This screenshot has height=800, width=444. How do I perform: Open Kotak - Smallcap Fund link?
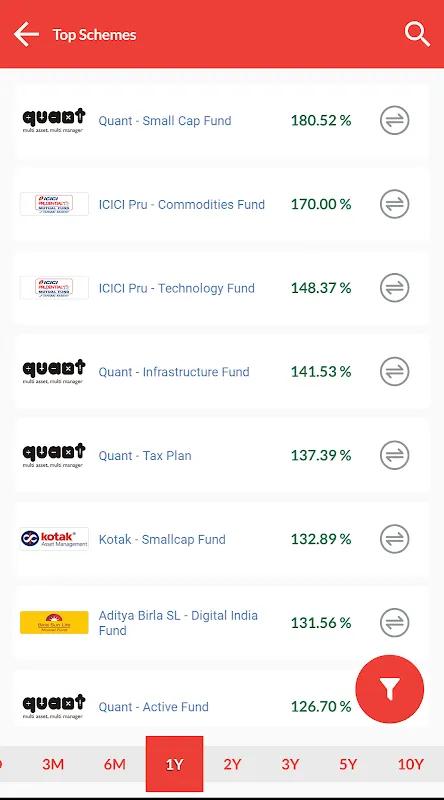pyautogui.click(x=162, y=539)
